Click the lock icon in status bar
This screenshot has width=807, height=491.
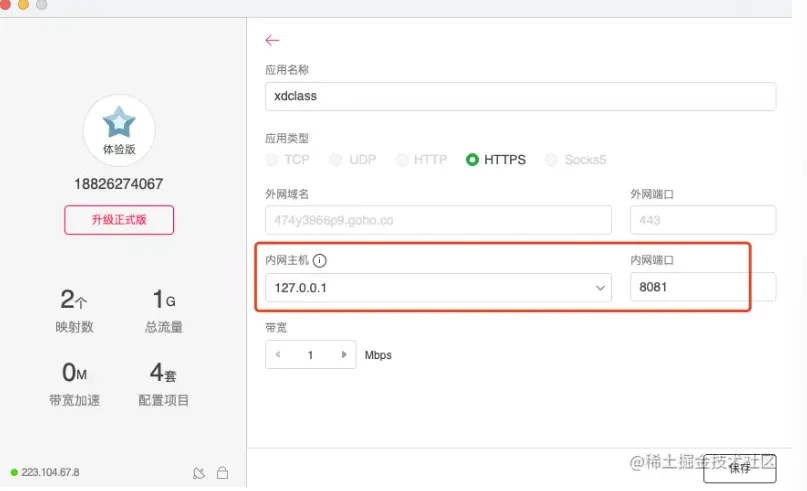pyautogui.click(x=222, y=472)
